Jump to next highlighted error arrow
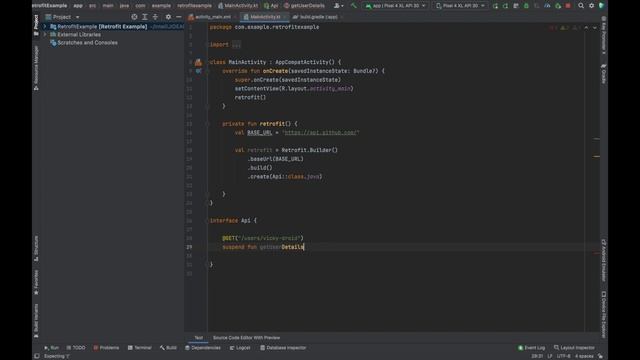640x360 pixels. tap(595, 27)
